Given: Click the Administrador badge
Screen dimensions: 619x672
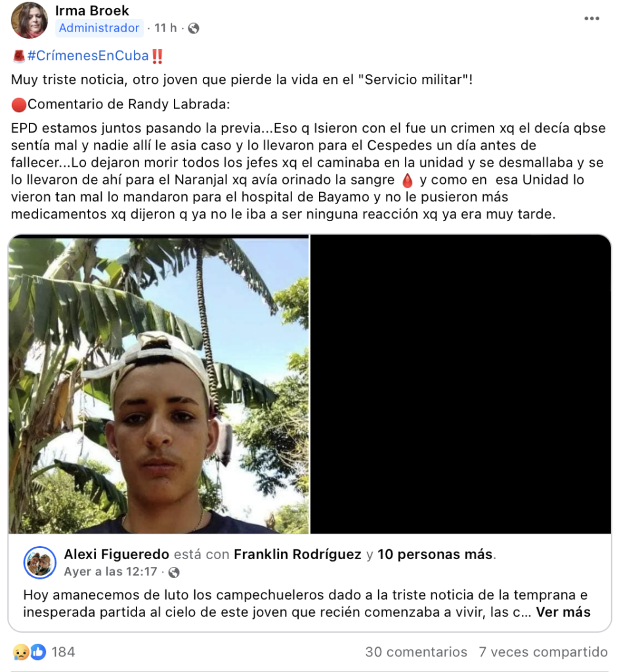Looking at the screenshot, I should coord(99,28).
